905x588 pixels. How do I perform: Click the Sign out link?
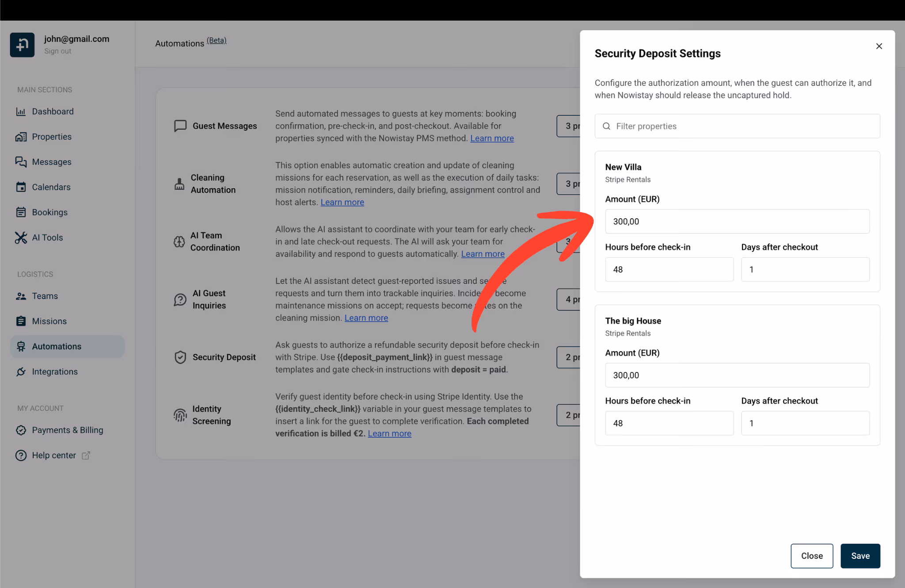[x=57, y=51]
